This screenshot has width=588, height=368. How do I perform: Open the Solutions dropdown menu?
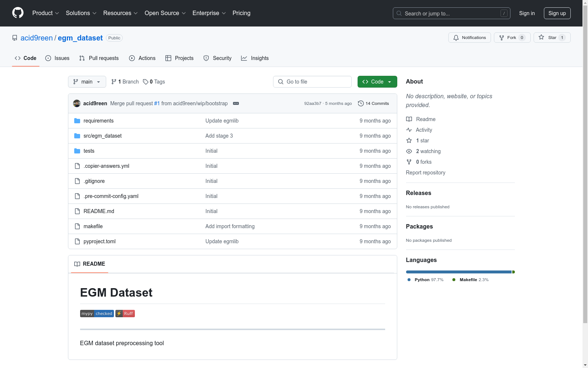click(81, 13)
